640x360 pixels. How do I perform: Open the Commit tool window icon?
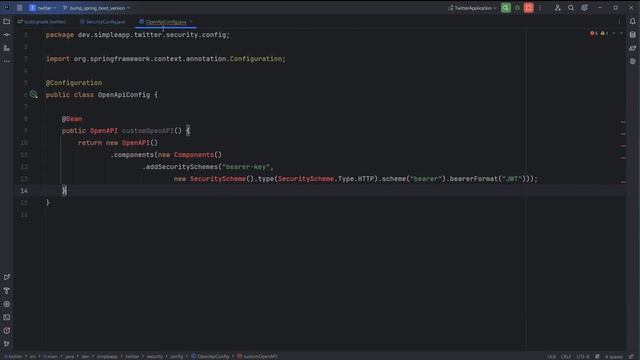(7, 35)
